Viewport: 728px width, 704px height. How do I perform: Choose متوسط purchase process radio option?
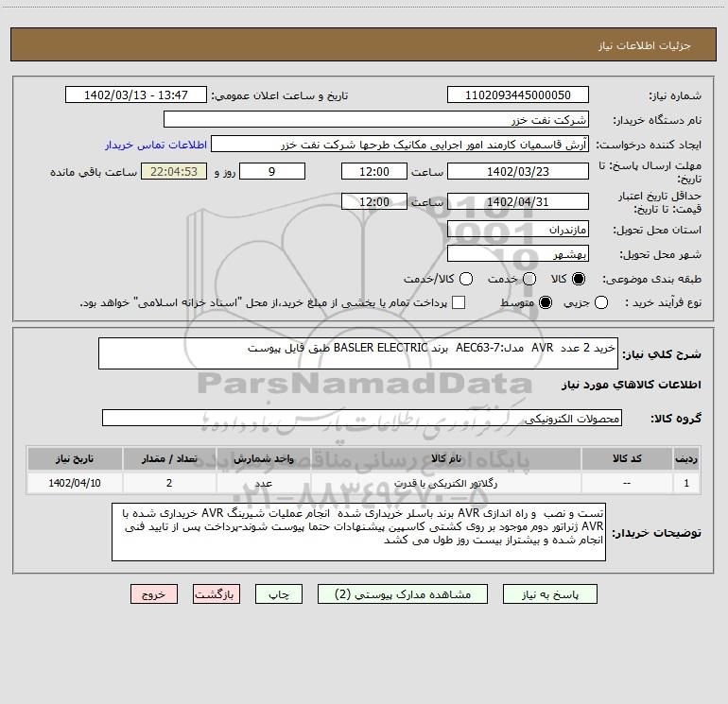[546, 302]
